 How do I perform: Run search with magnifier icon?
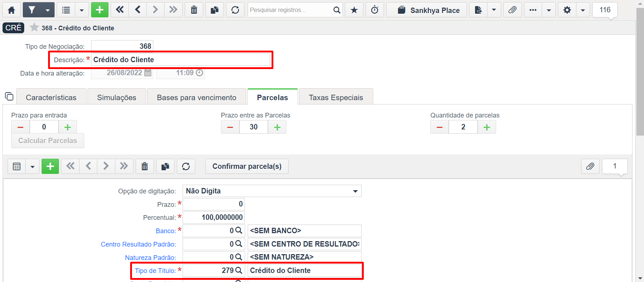[337, 10]
